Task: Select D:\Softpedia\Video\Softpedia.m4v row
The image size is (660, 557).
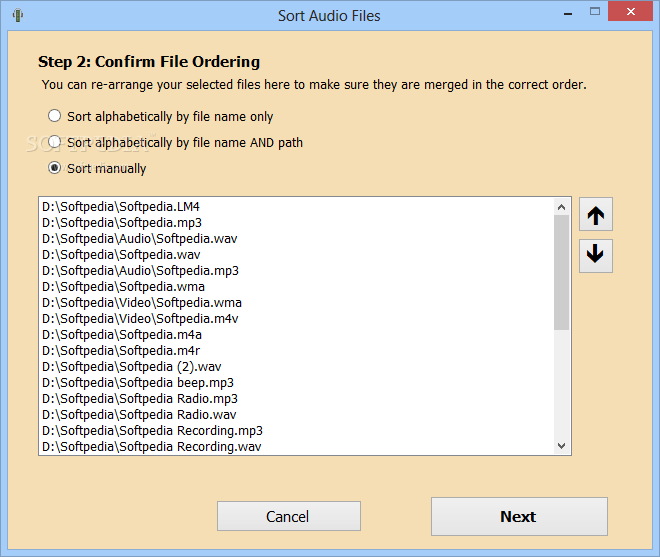Action: point(297,319)
